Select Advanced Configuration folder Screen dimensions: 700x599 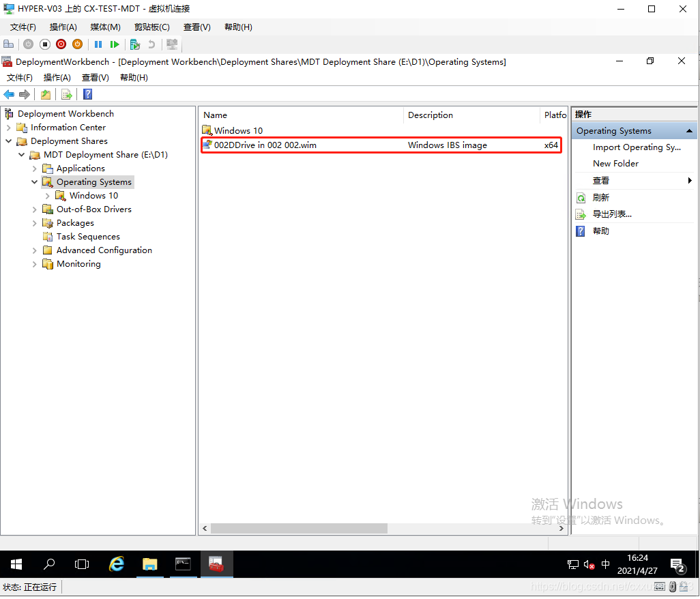(104, 250)
